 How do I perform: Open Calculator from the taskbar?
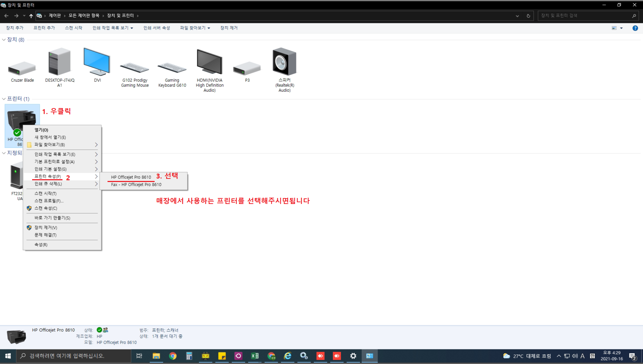point(189,356)
